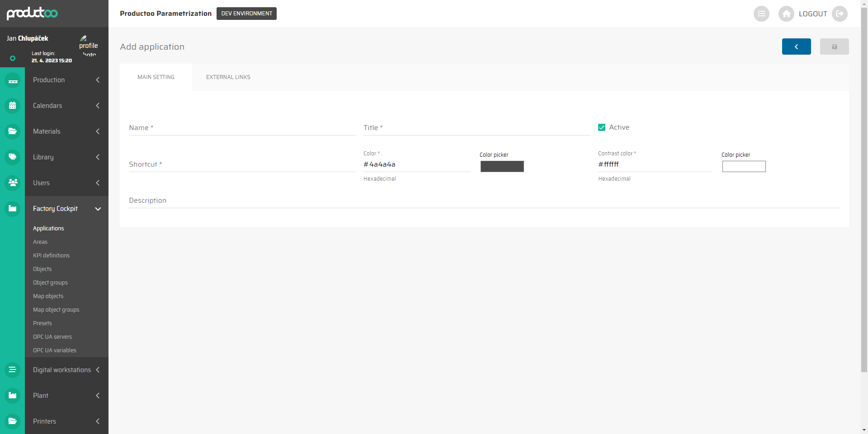Image resolution: width=868 pixels, height=434 pixels.
Task: Select the Materials folder icon in sidebar
Action: click(13, 131)
